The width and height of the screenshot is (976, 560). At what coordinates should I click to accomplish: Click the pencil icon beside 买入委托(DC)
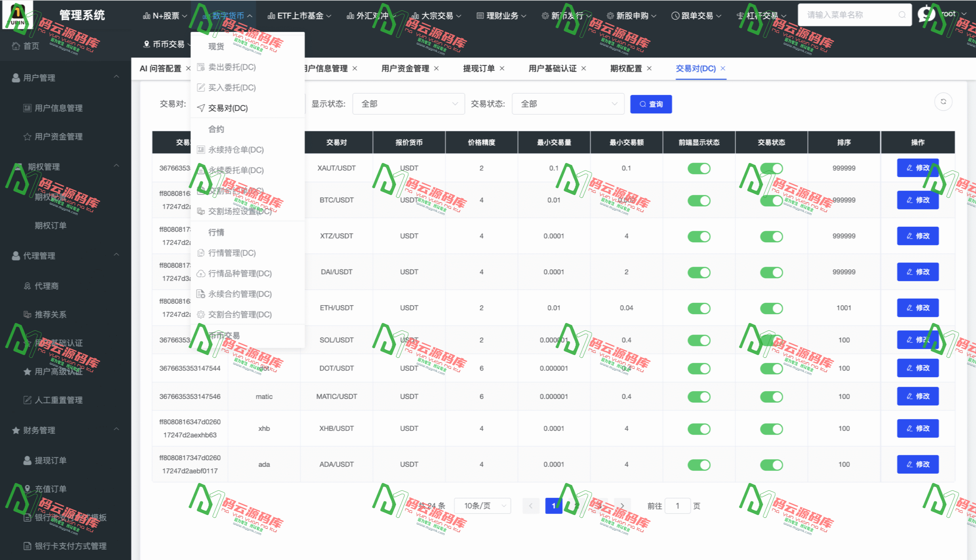[201, 88]
